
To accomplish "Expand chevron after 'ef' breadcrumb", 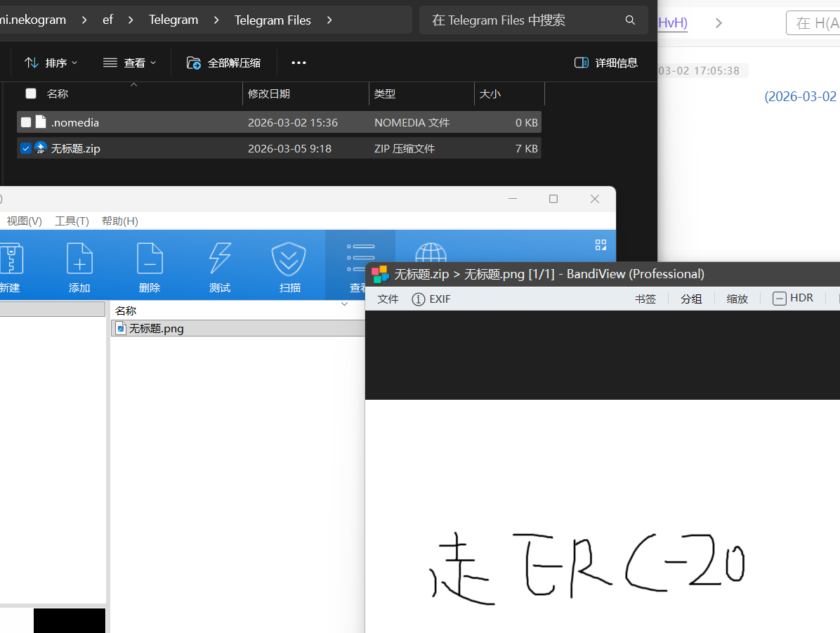I will pyautogui.click(x=131, y=20).
